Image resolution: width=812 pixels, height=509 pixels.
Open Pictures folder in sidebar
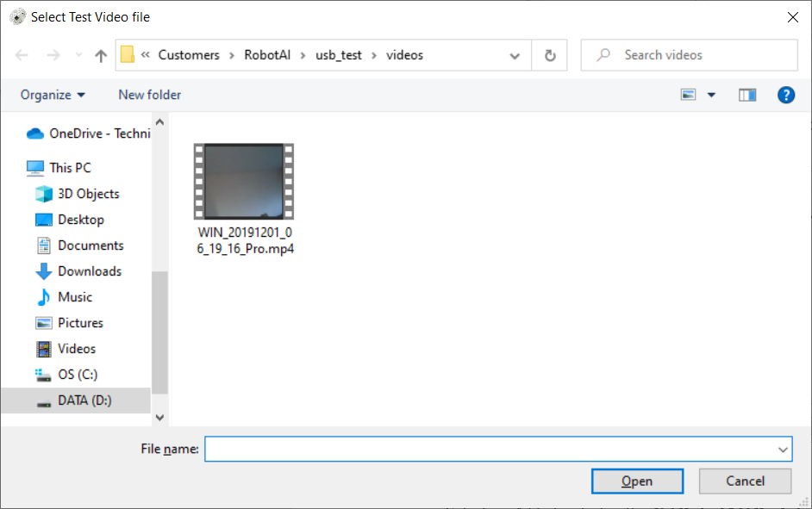(80, 323)
